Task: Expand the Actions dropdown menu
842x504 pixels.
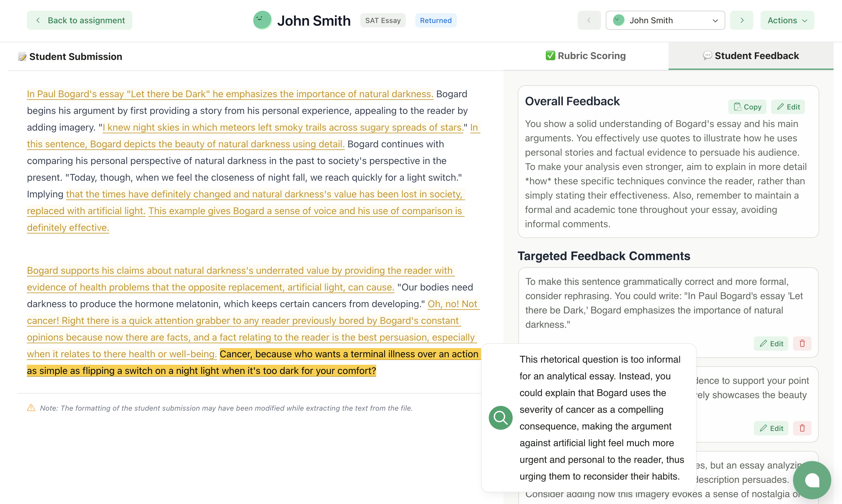Action: (x=787, y=20)
